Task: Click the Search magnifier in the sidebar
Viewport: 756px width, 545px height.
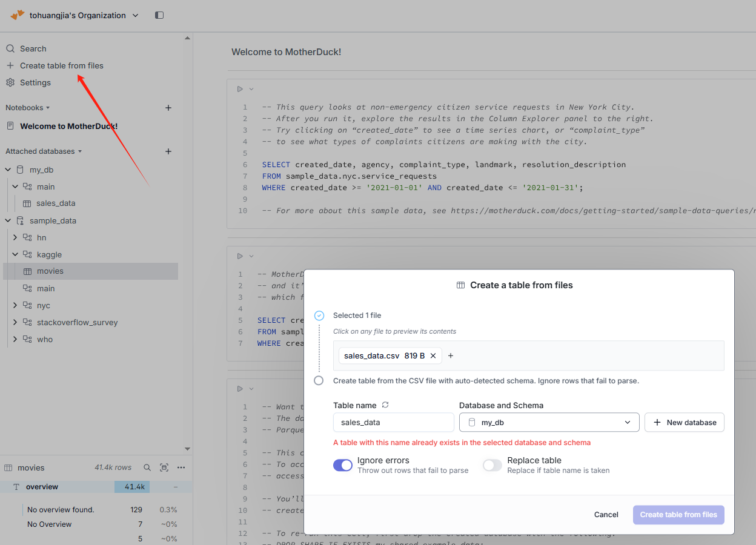Action: coord(10,48)
